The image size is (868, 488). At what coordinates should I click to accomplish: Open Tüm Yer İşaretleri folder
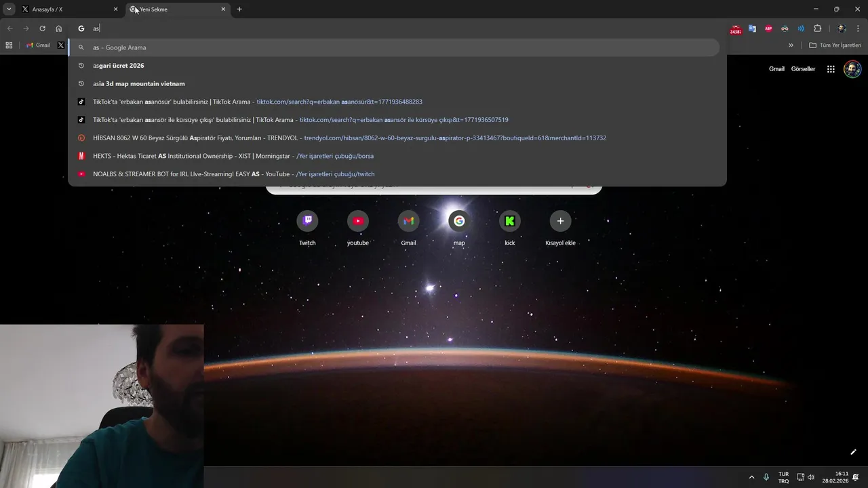835,45
